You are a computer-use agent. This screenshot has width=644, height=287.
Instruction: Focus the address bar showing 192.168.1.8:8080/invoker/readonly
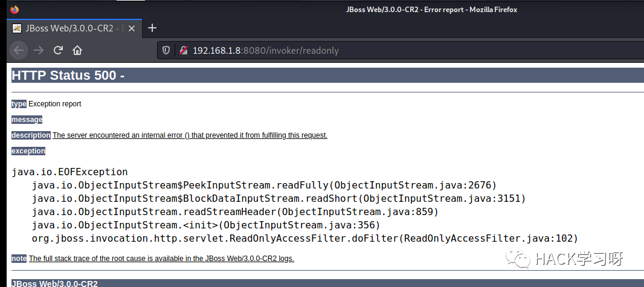click(401, 51)
